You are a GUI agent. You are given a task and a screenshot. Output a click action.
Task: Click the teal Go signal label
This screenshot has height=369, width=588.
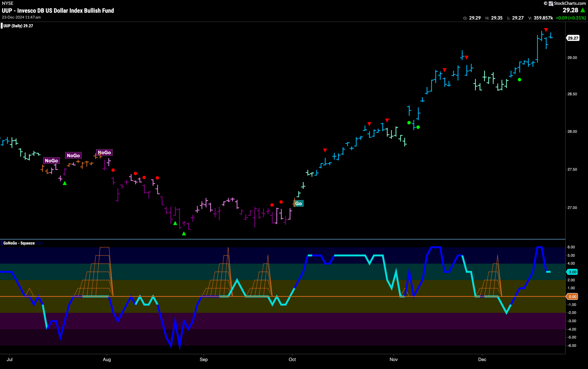click(x=299, y=203)
